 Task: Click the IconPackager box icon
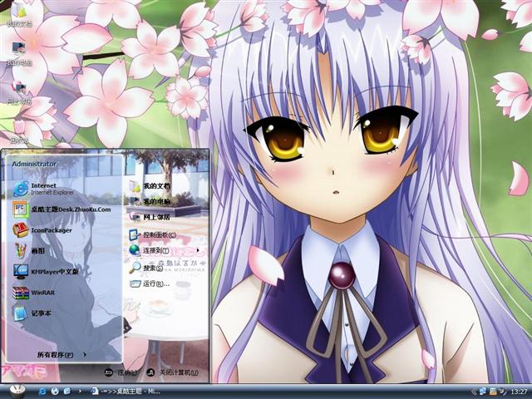pos(21,230)
